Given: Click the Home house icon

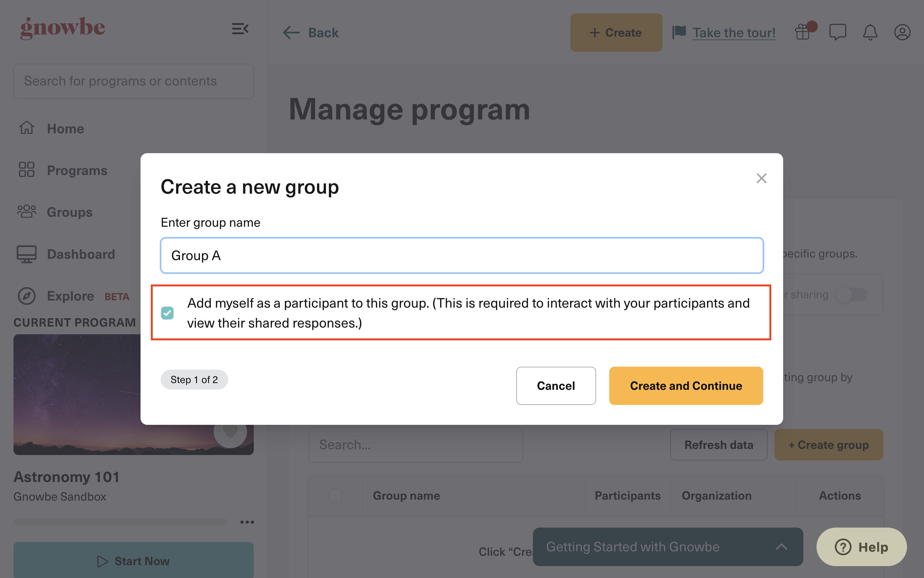Looking at the screenshot, I should point(27,128).
